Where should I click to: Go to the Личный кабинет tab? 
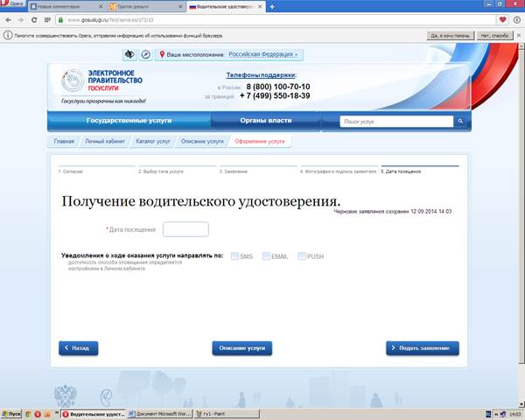(105, 142)
